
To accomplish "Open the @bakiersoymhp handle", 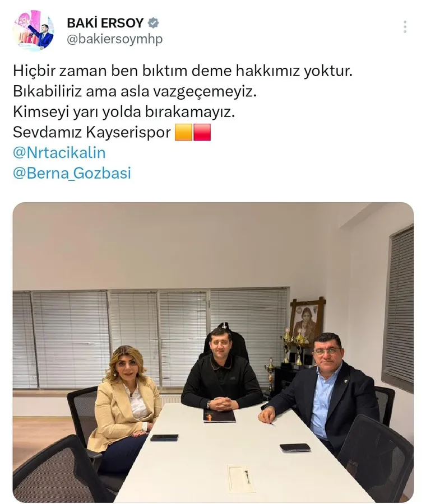I will [114, 39].
